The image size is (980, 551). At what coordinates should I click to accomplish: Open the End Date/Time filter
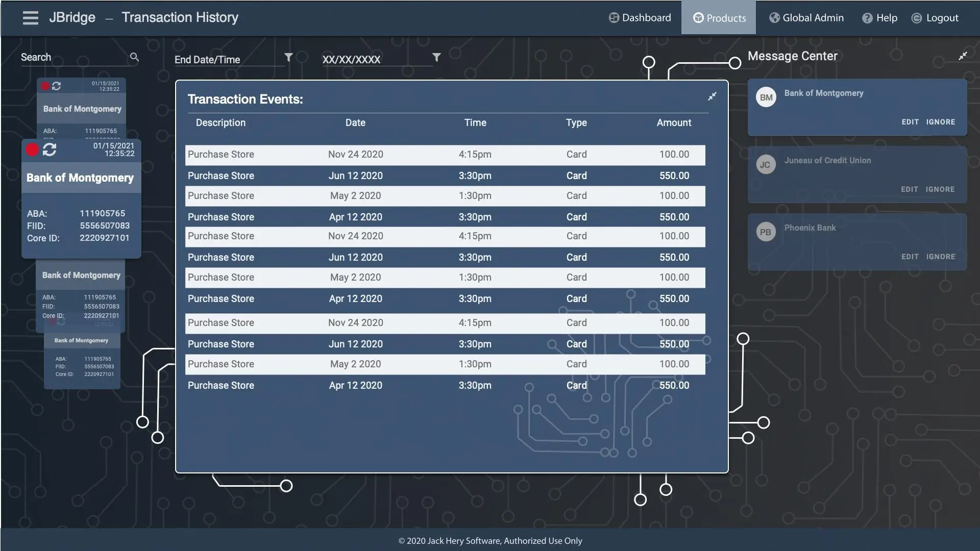point(288,58)
